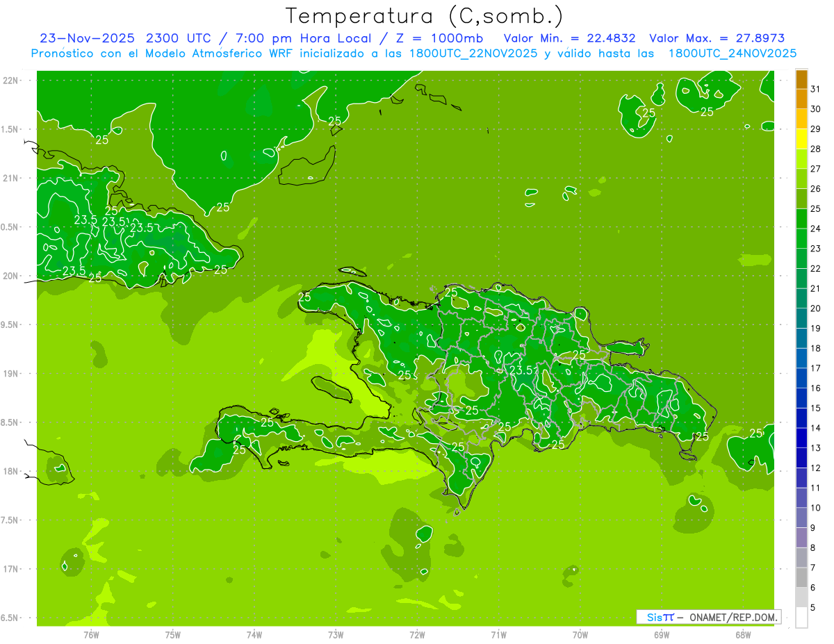Click color scale value "30"
This screenshot has height=644, width=834.
coord(815,109)
